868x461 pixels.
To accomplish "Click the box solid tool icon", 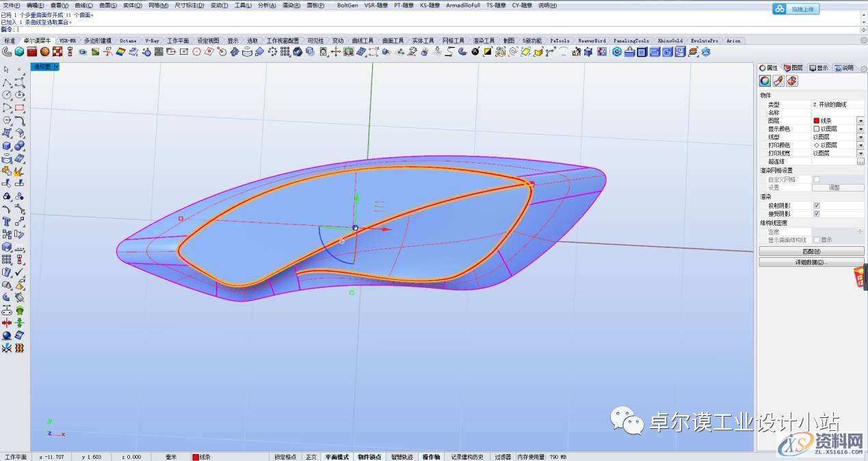I will pos(7,146).
